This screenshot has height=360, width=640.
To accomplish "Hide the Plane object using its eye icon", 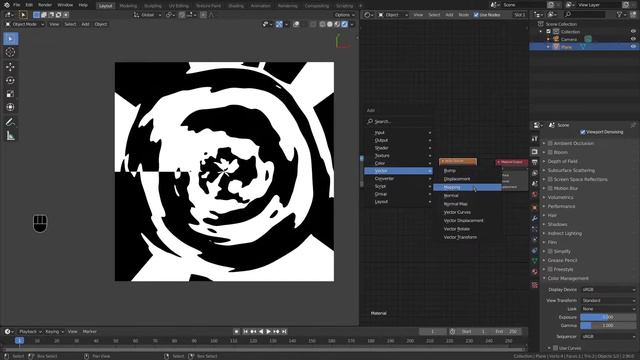I will [x=633, y=47].
